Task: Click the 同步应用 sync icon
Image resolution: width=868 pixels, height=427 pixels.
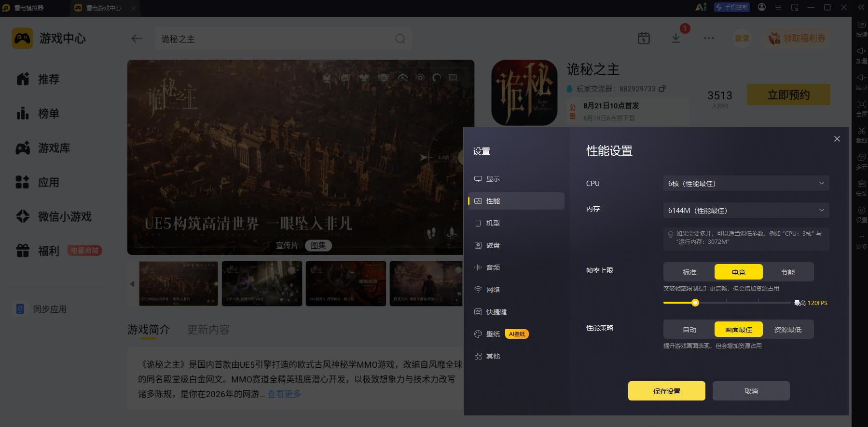Action: (20, 309)
